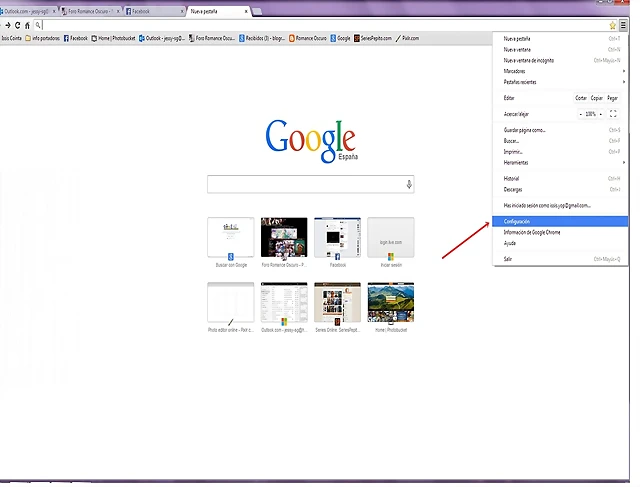Decrease zoom with the minus button
The image size is (640, 487).
tap(580, 114)
